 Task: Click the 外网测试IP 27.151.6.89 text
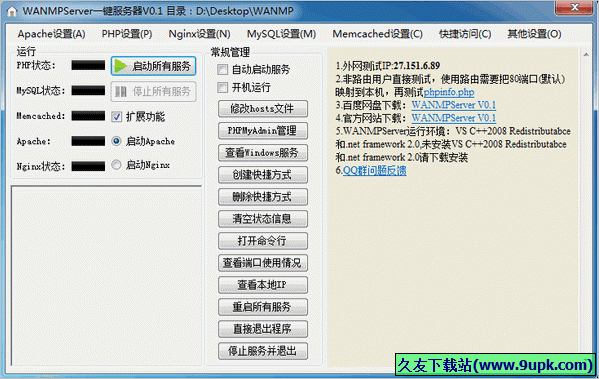coord(388,66)
